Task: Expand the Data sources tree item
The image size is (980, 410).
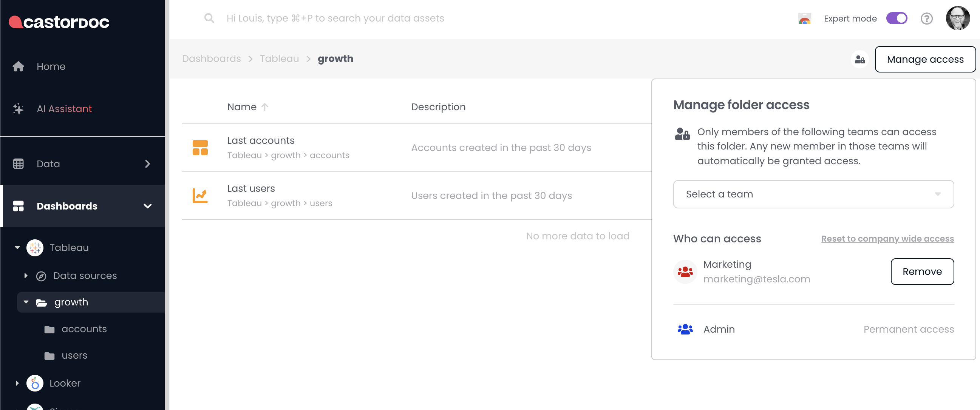Action: (x=26, y=276)
